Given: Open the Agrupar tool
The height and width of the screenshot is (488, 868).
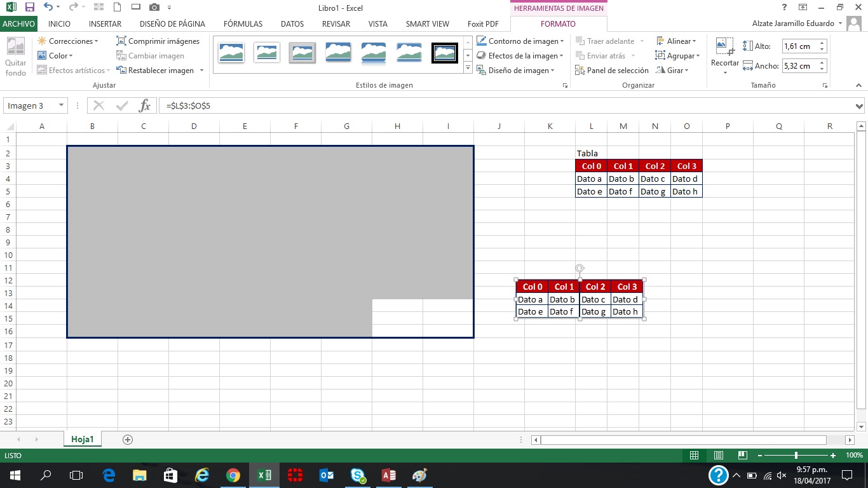Looking at the screenshot, I should click(677, 55).
